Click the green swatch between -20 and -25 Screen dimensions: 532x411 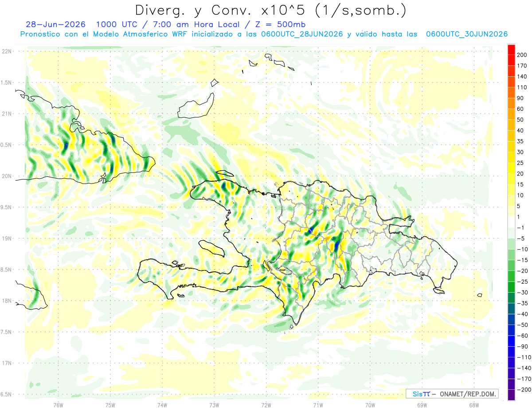[x=511, y=276]
